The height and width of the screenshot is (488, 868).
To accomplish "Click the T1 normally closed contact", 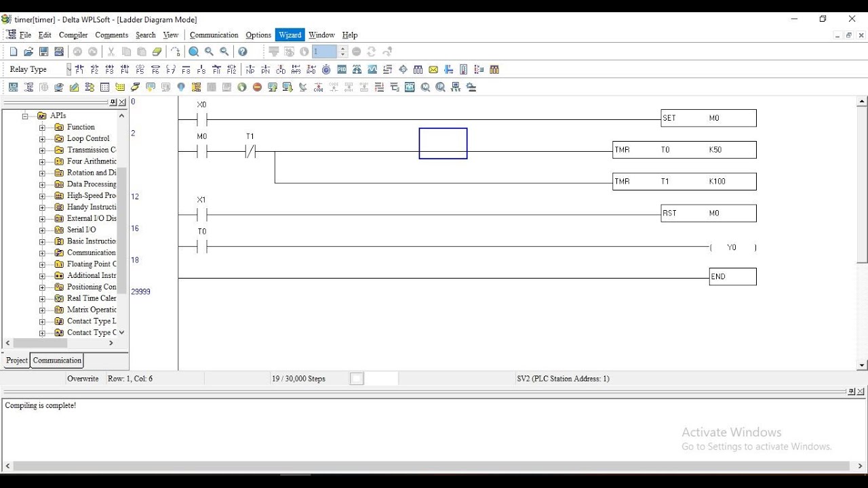I will click(250, 152).
